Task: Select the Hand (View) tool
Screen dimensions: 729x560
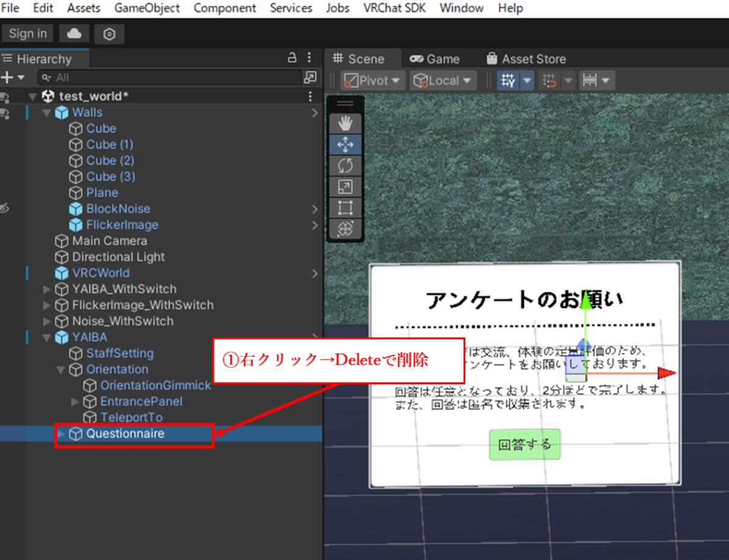Action: [345, 124]
